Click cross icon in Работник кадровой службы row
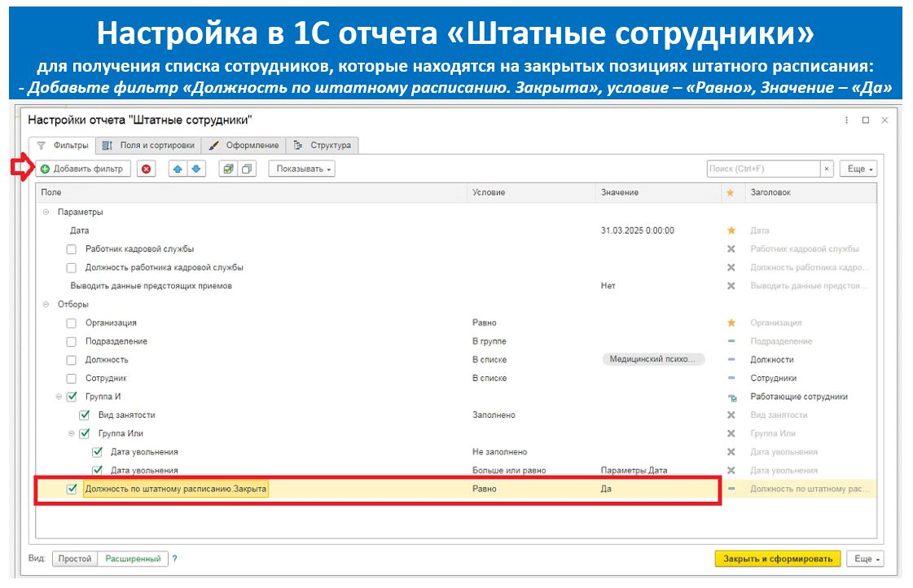 [x=731, y=249]
